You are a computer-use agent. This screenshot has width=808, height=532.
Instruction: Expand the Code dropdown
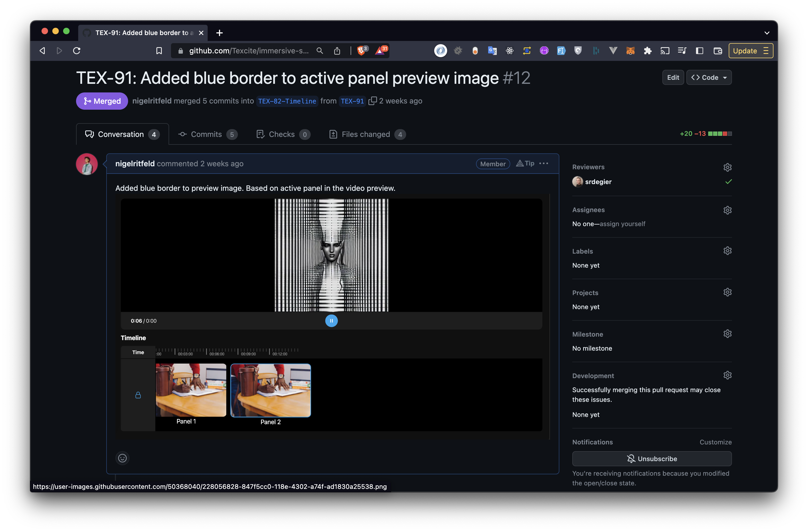(x=709, y=77)
